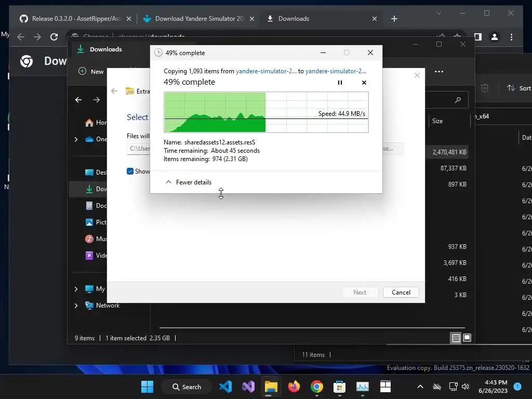Open the Pictures folder in sidebar
The height and width of the screenshot is (399, 532).
pyautogui.click(x=96, y=222)
